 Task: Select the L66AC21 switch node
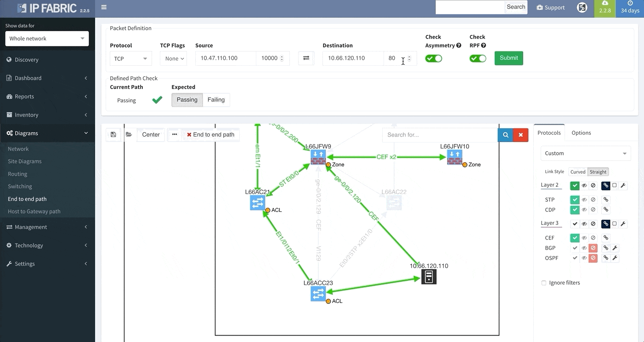tap(258, 203)
